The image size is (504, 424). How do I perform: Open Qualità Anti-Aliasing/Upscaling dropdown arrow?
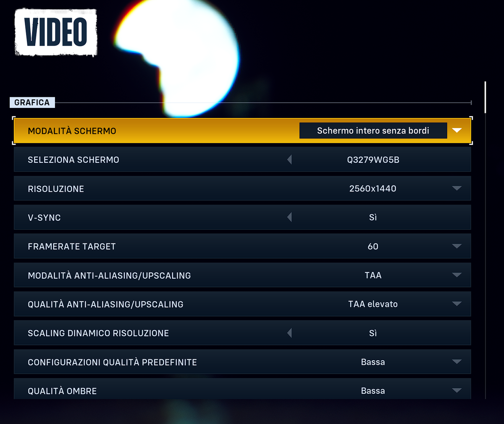click(457, 304)
